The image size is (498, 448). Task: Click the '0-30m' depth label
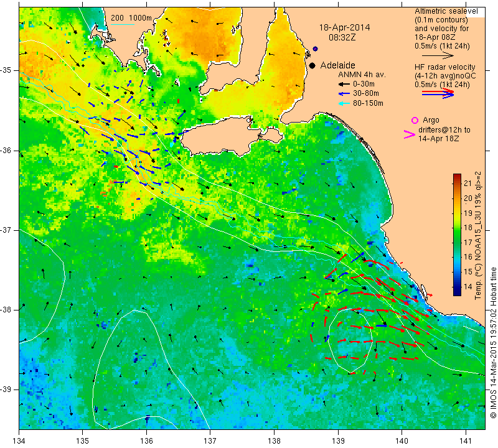tap(364, 84)
